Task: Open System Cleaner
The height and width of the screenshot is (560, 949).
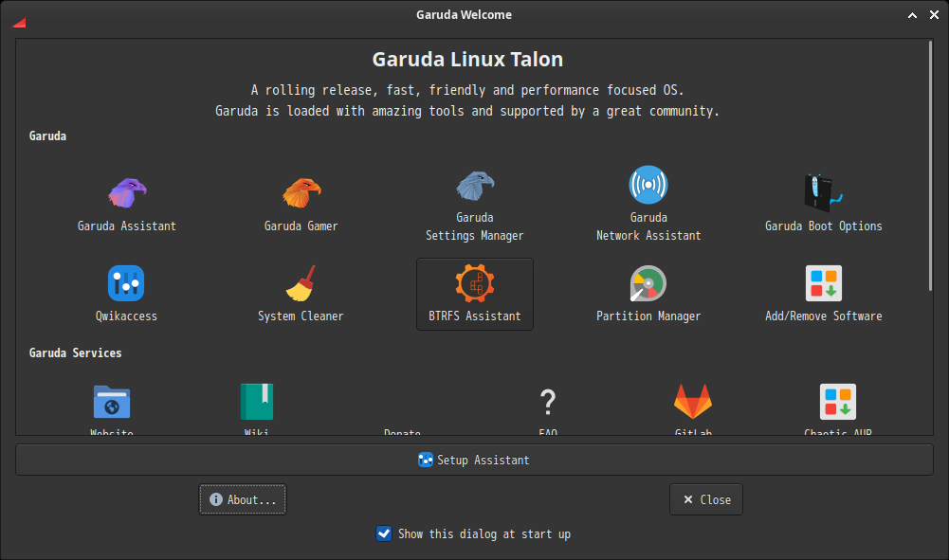Action: pyautogui.click(x=301, y=294)
